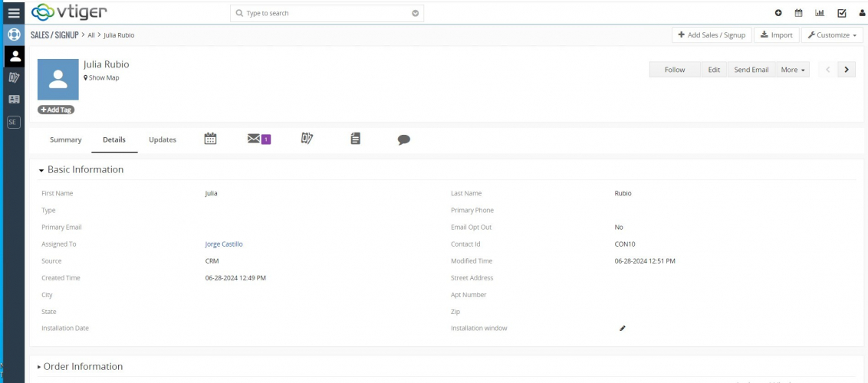Image resolution: width=868 pixels, height=383 pixels.
Task: Select the contacts person sidebar icon
Action: 15,56
